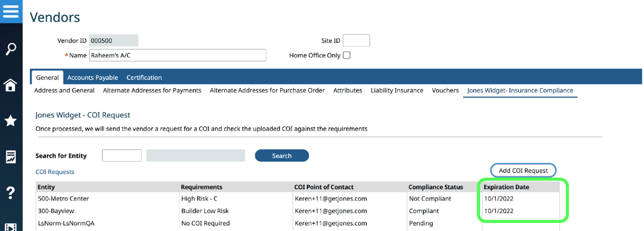The width and height of the screenshot is (644, 231).
Task: Click the magnifying glass search icon in sidebar
Action: [x=11, y=49]
